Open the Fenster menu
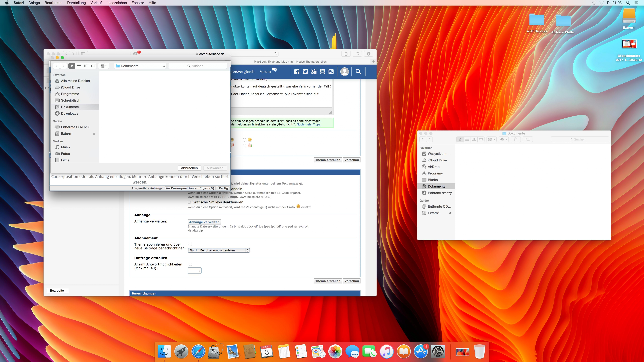This screenshot has height=362, width=644. click(138, 3)
